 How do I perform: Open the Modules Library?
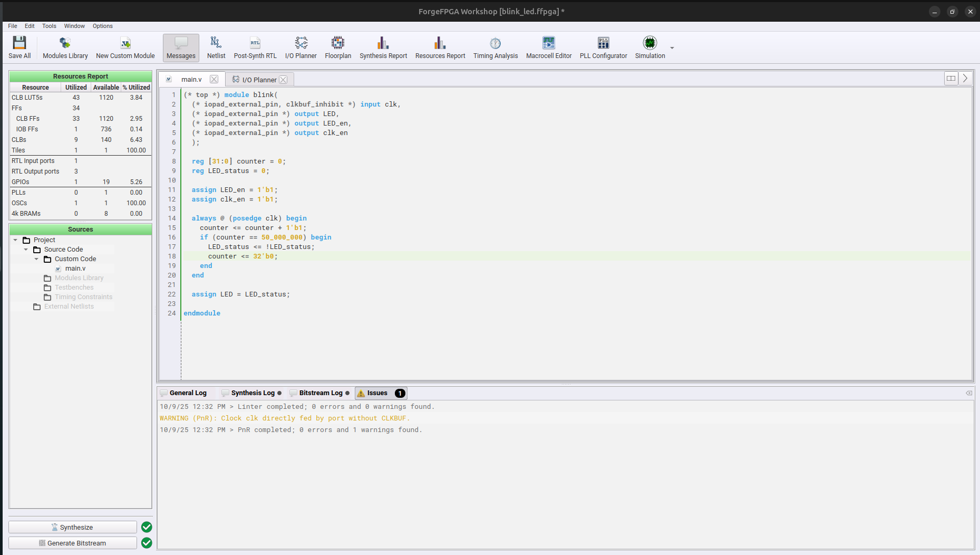coord(65,47)
